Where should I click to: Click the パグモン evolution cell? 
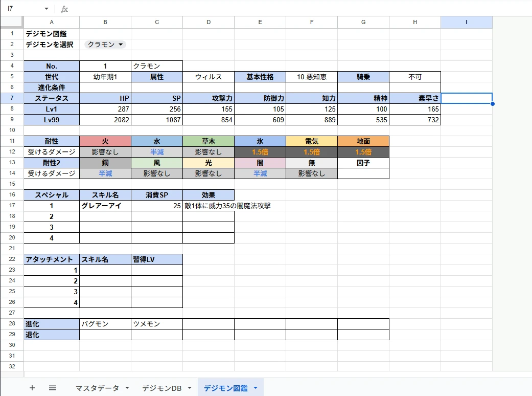(x=105, y=324)
